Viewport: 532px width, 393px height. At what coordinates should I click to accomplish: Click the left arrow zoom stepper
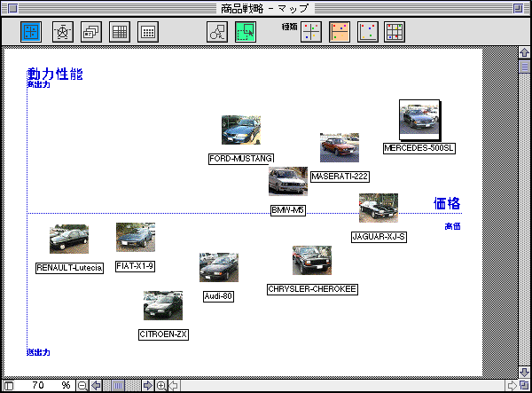pos(96,386)
